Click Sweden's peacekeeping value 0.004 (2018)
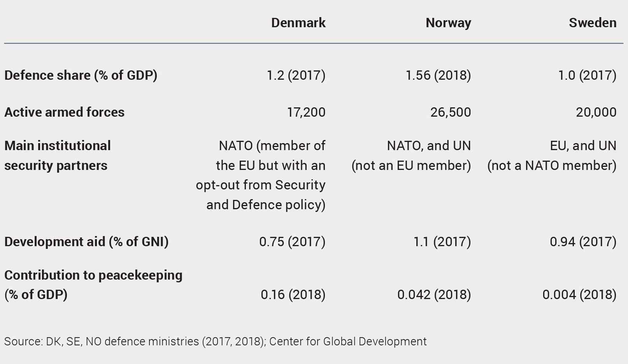 [579, 295]
